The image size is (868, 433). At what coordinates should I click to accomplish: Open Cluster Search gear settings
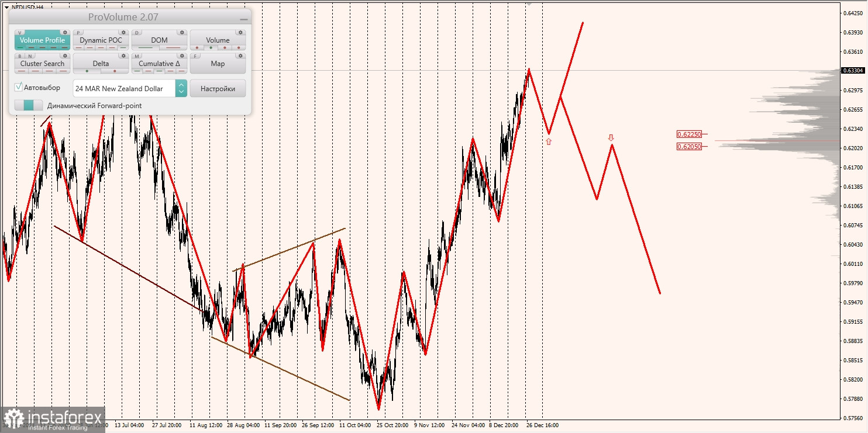(x=65, y=56)
